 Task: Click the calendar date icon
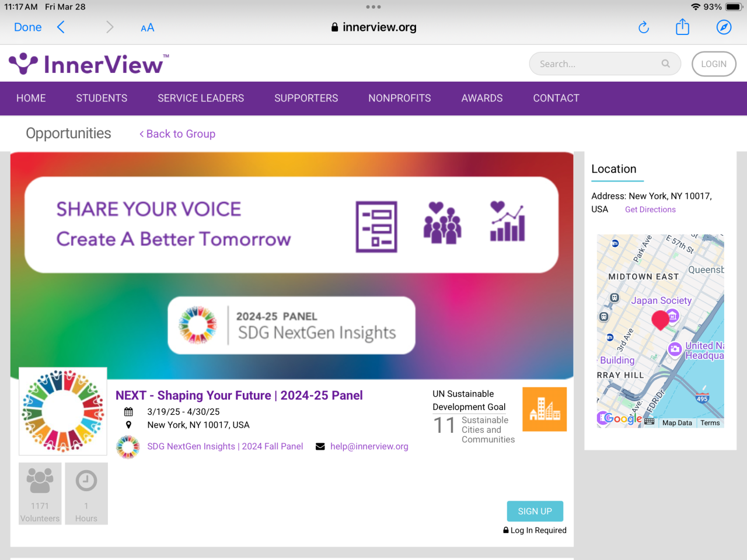coord(128,412)
